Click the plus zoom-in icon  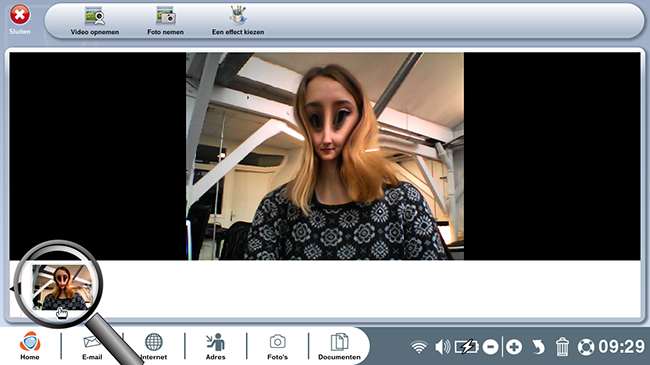click(514, 347)
